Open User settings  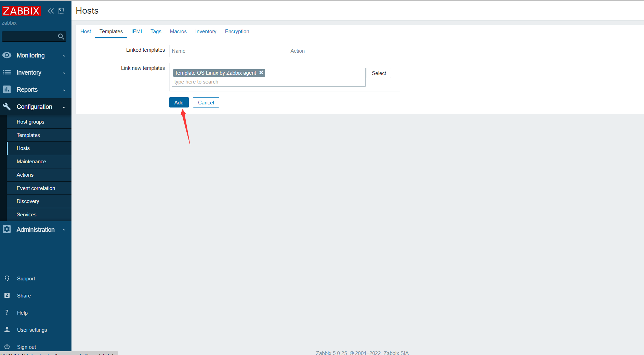click(x=32, y=330)
